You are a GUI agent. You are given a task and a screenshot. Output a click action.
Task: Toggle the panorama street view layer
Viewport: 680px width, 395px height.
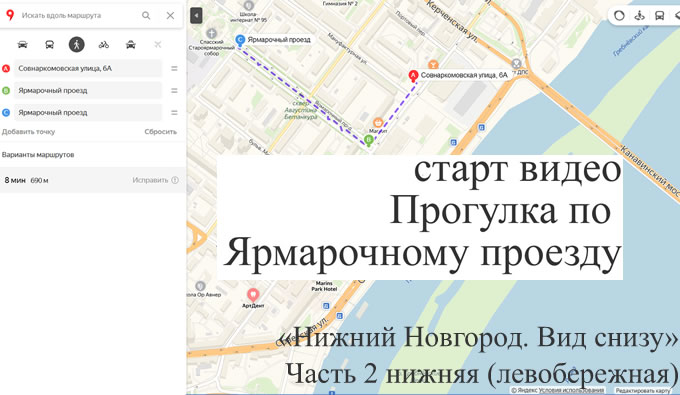(639, 16)
